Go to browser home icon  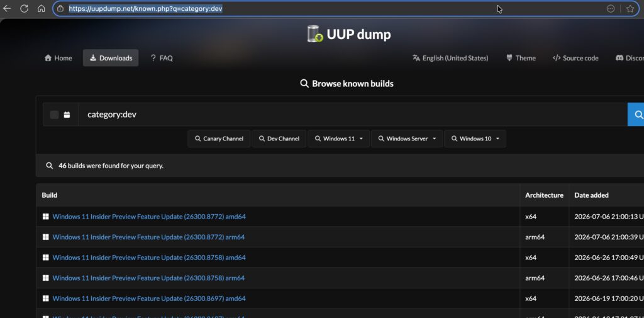coord(41,8)
